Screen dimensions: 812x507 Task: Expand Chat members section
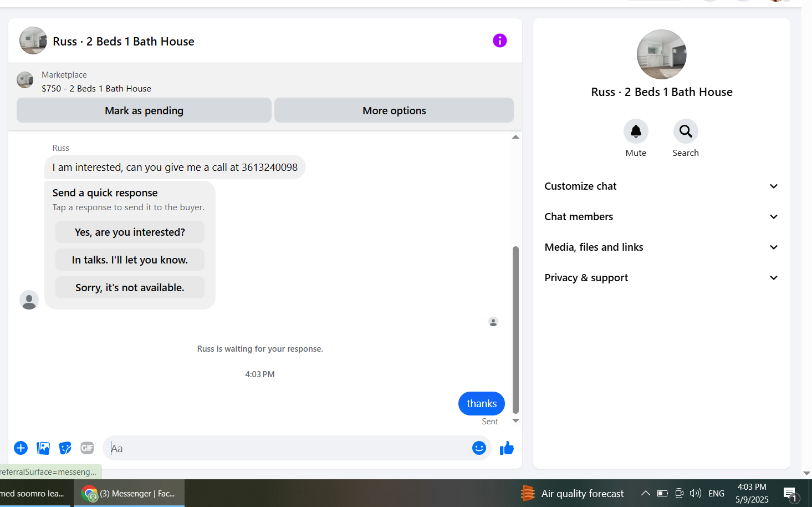(x=662, y=217)
